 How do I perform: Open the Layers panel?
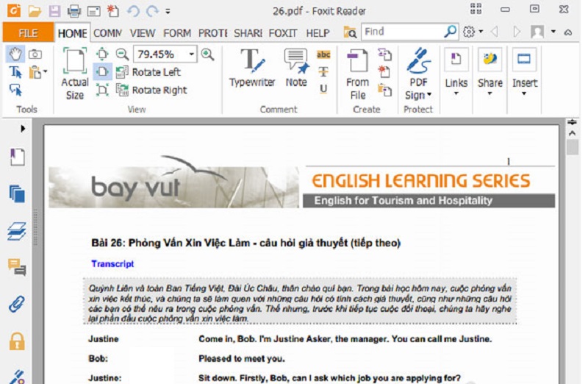17,230
